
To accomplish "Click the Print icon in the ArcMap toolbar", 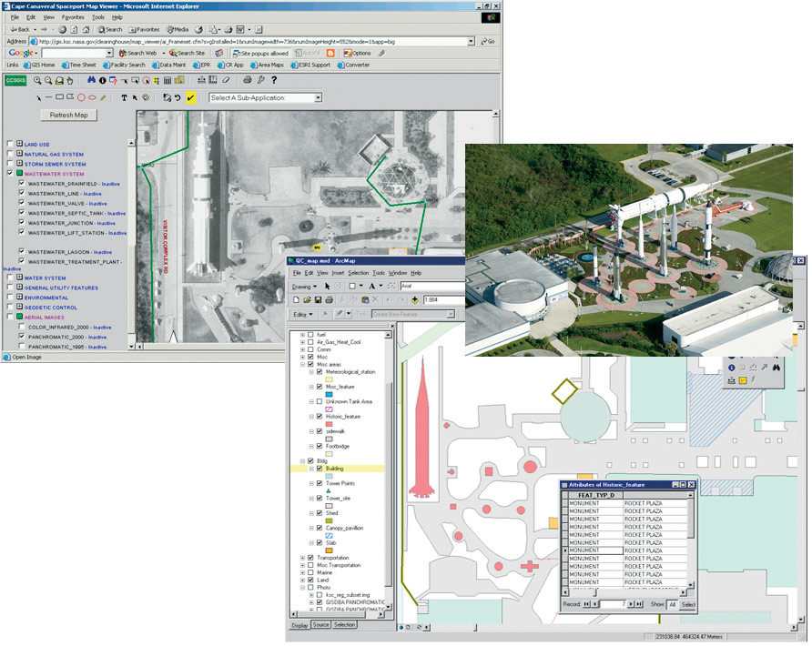I will pyautogui.click(x=329, y=299).
